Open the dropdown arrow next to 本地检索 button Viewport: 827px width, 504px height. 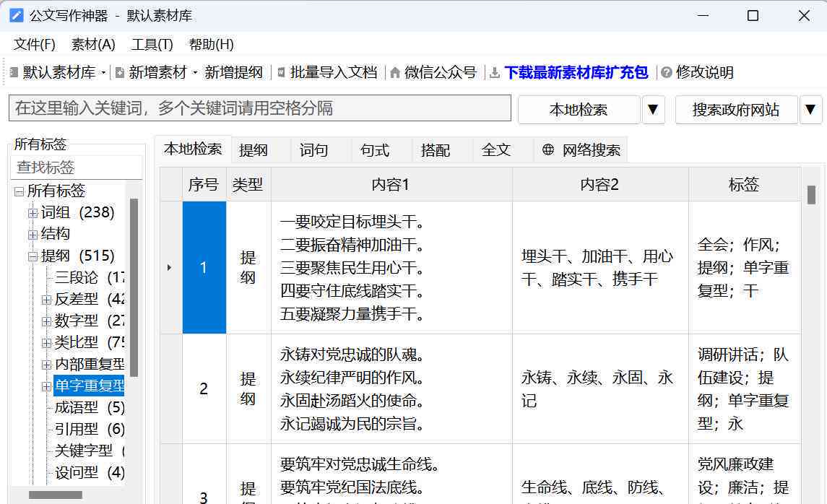pos(653,110)
